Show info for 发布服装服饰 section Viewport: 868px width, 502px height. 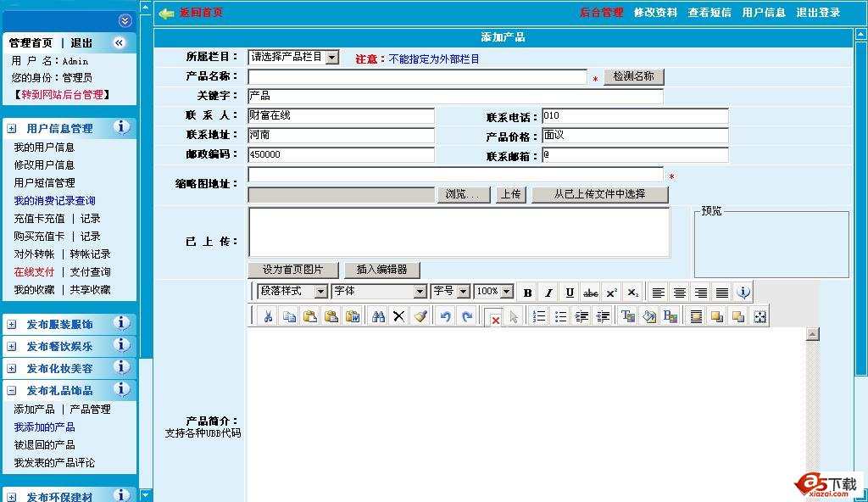(122, 323)
